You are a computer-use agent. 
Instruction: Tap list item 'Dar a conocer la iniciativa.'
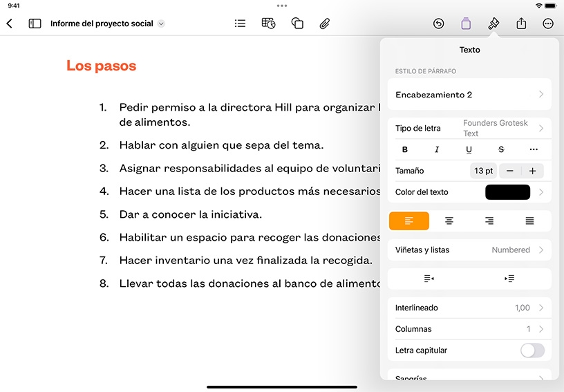coord(191,215)
